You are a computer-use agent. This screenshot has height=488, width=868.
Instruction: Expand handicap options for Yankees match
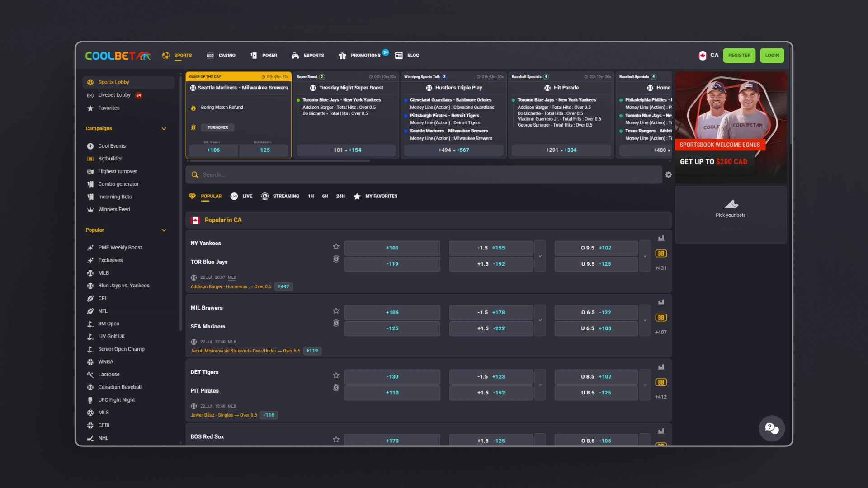540,256
